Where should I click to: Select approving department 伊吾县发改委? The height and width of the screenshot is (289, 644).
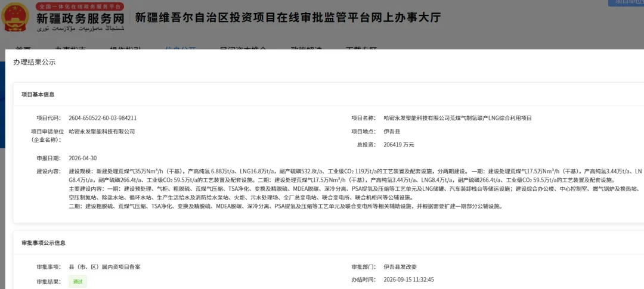click(401, 267)
